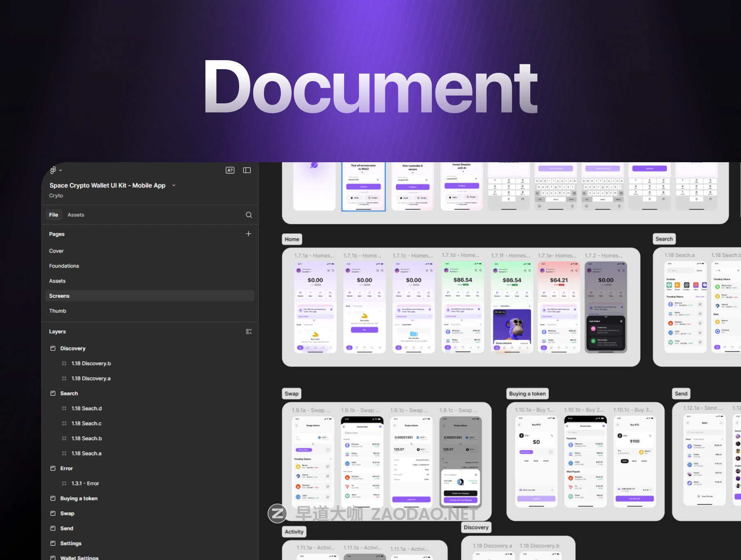
Task: Open the Figma main menu logo
Action: (x=53, y=170)
